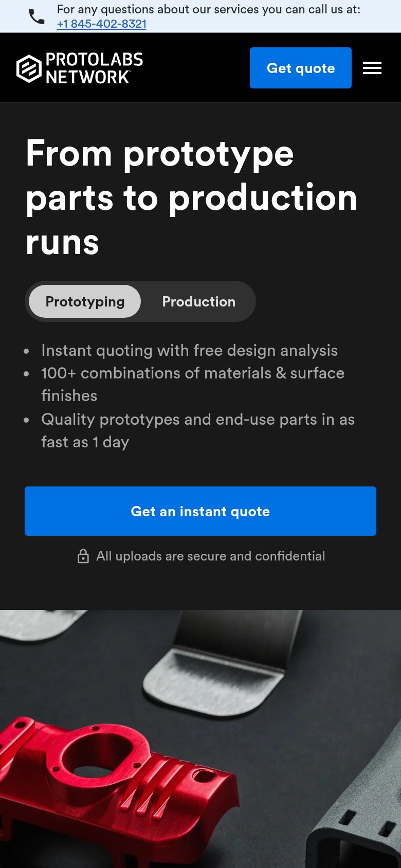Click the secure and confidential uploads note

pyautogui.click(x=211, y=556)
